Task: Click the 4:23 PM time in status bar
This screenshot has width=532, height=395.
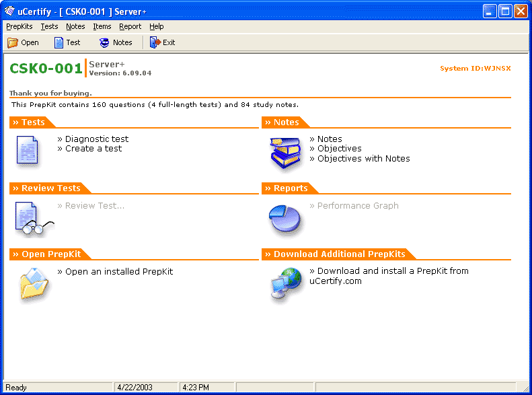Action: pos(196,387)
